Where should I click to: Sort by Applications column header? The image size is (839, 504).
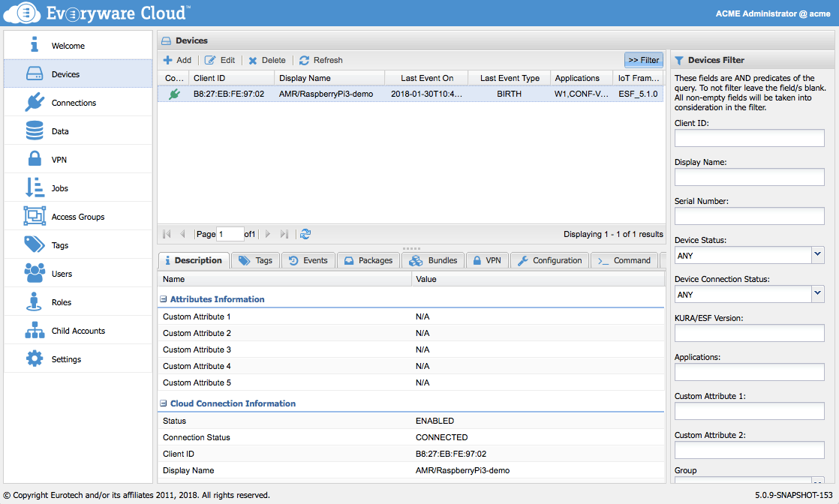click(x=582, y=78)
